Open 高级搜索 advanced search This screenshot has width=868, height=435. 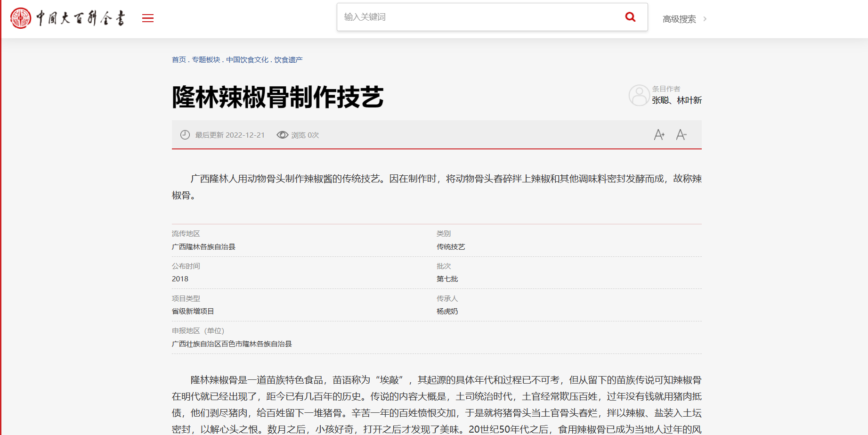(679, 19)
